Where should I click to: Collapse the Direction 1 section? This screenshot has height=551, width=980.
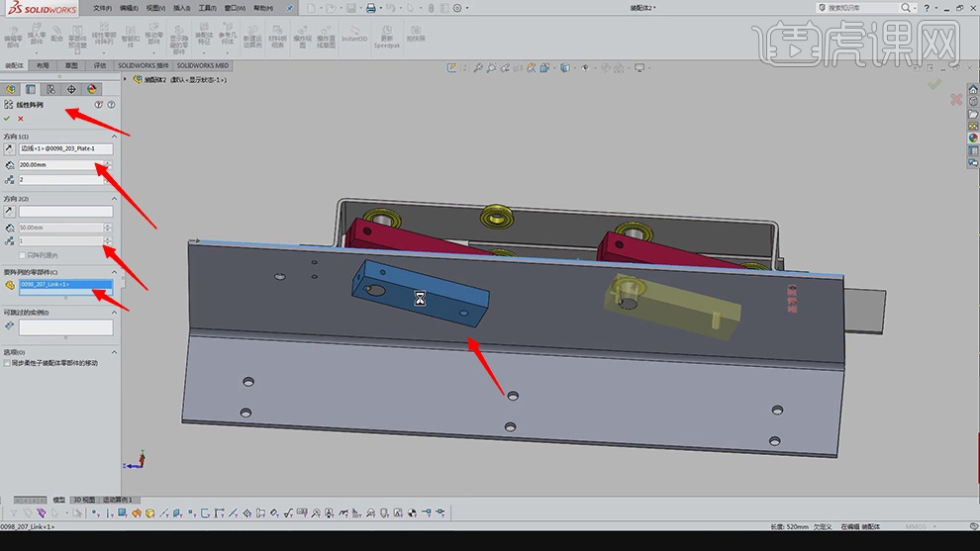(112, 137)
